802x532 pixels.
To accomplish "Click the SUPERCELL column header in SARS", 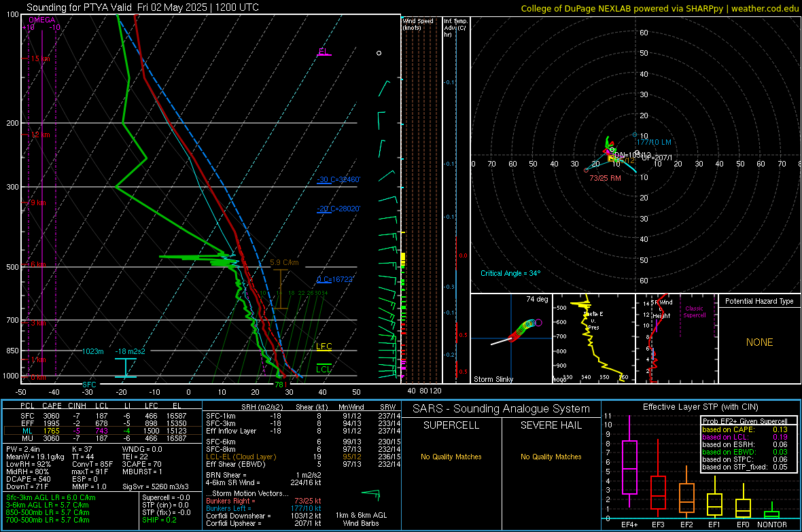I will (x=451, y=425).
